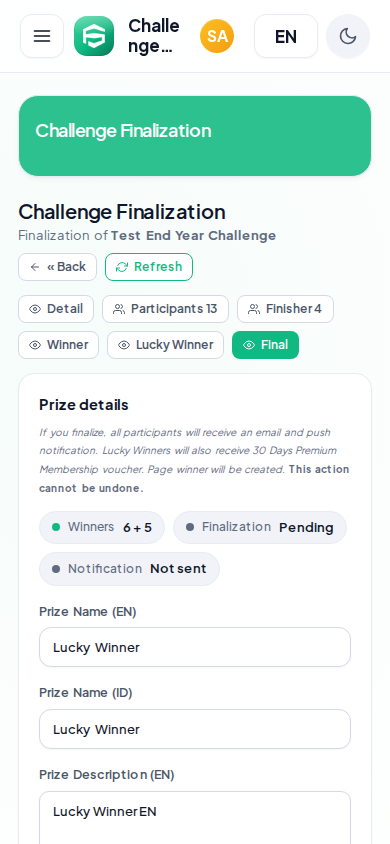This screenshot has width=390, height=844.
Task: Open the SA user avatar
Action: point(217,36)
